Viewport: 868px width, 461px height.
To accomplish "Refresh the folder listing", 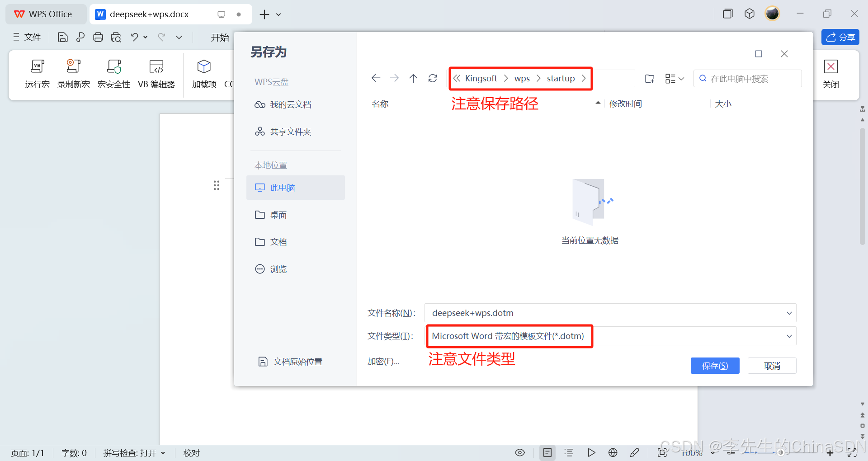I will tap(433, 78).
